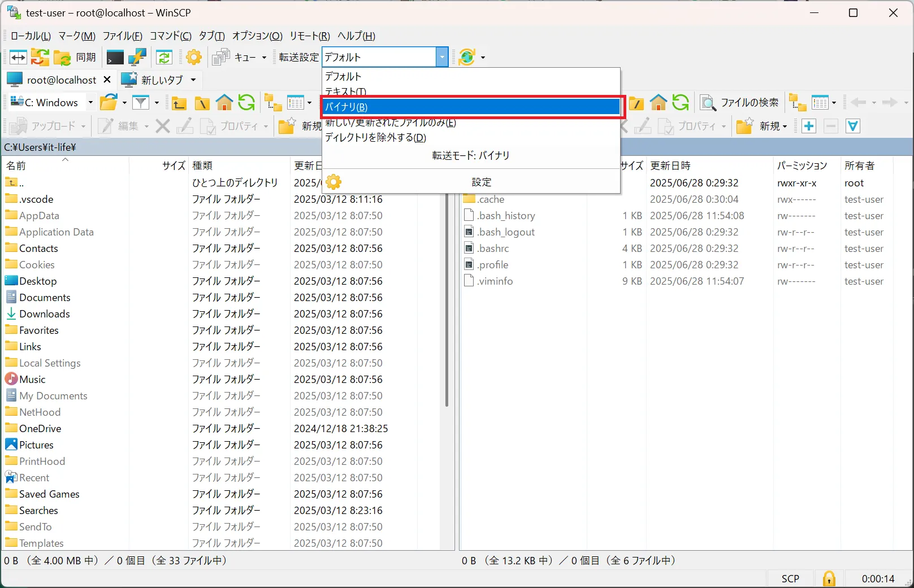914x588 pixels.
Task: Open local directory folder icon
Action: point(109,102)
